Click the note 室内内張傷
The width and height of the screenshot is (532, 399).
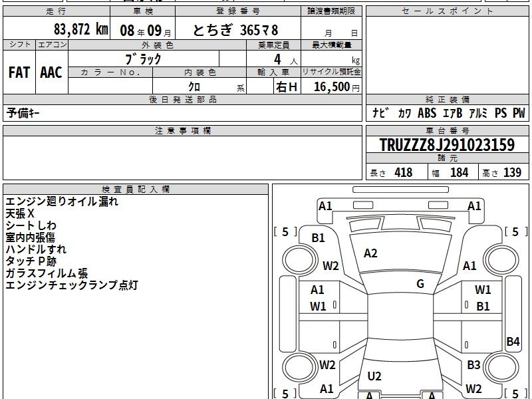pyautogui.click(x=30, y=237)
